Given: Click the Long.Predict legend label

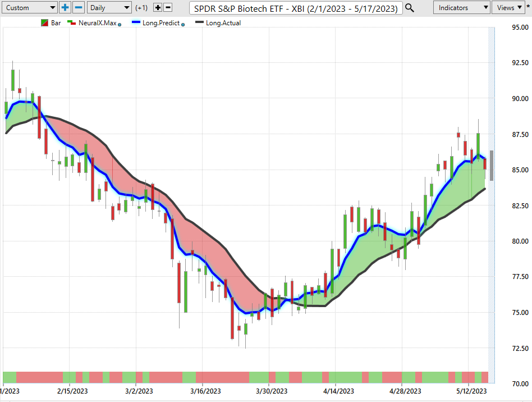Looking at the screenshot, I should [x=161, y=23].
